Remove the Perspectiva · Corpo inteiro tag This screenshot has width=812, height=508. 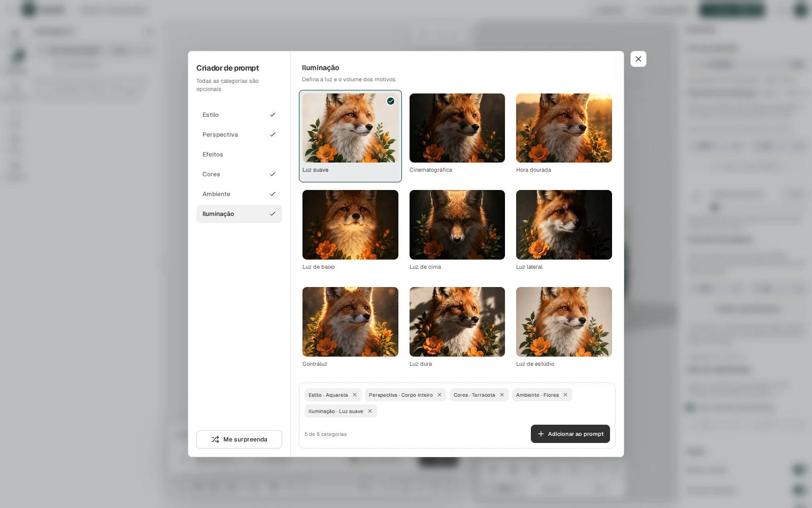(x=439, y=395)
